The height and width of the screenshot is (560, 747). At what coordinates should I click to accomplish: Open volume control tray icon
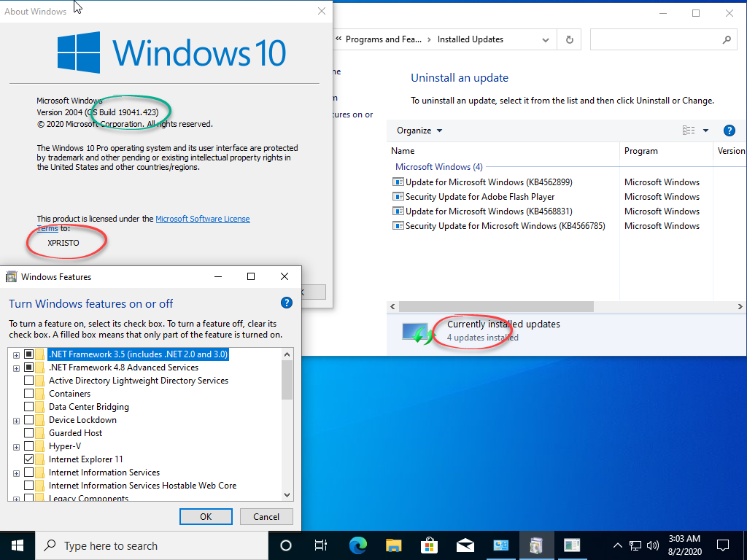coord(653,545)
